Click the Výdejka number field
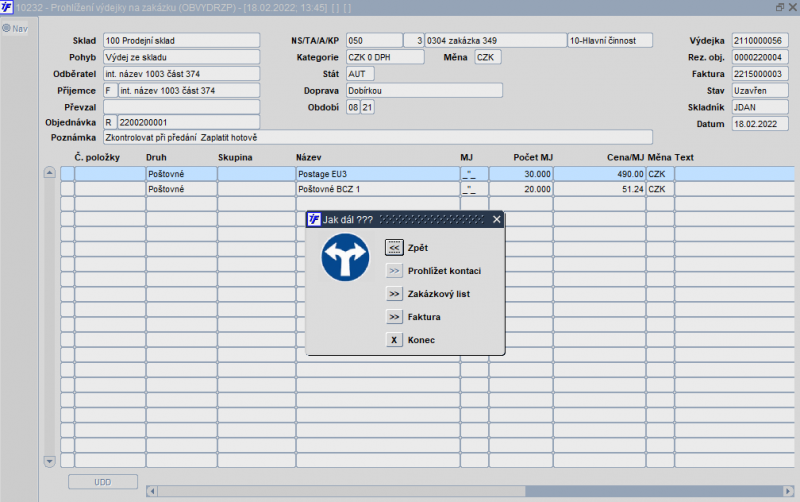 [759, 41]
